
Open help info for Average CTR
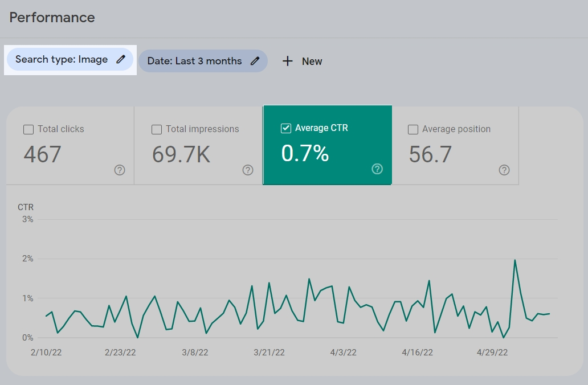point(377,169)
